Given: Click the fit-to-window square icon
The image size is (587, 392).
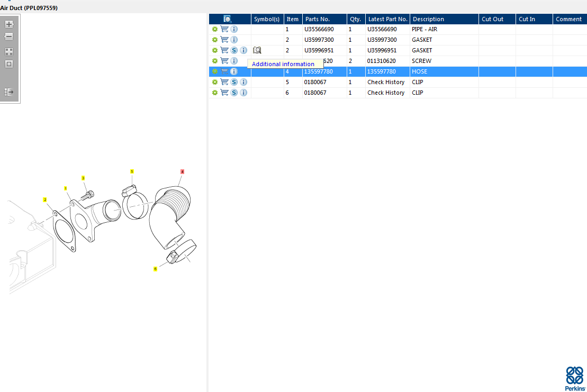Looking at the screenshot, I should (x=9, y=64).
